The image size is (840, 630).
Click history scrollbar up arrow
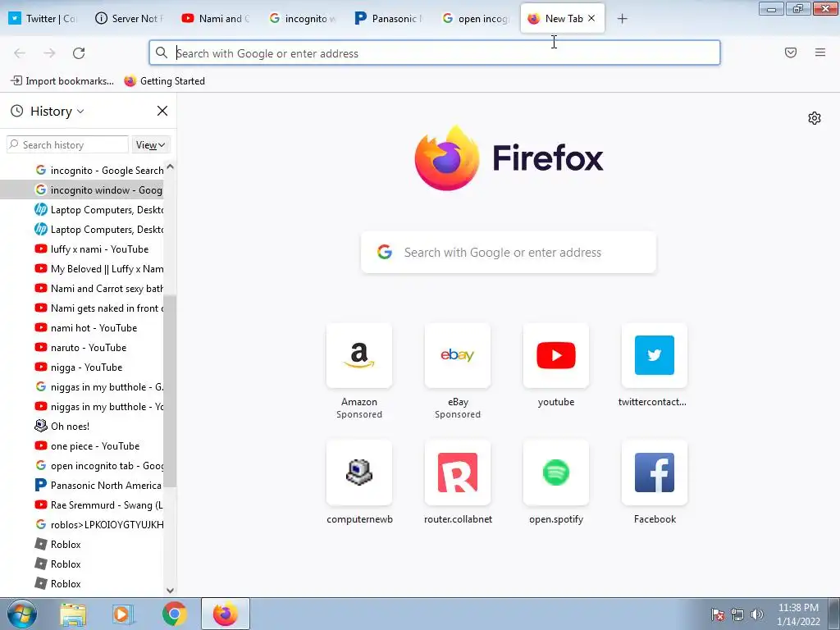pos(170,167)
